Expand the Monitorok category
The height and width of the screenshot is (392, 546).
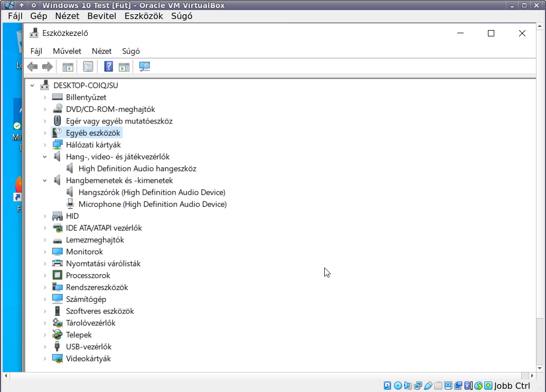pyautogui.click(x=44, y=252)
